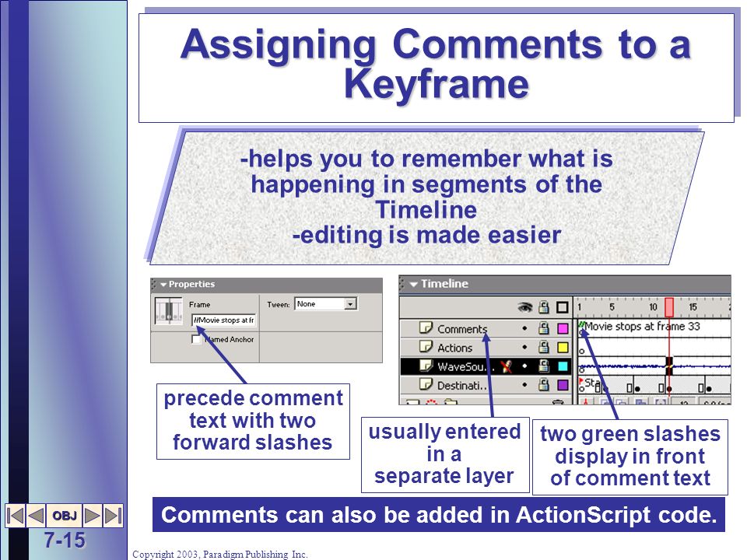Click the dotted gripper on the Properties title bar
The image size is (747, 560).
point(154,285)
